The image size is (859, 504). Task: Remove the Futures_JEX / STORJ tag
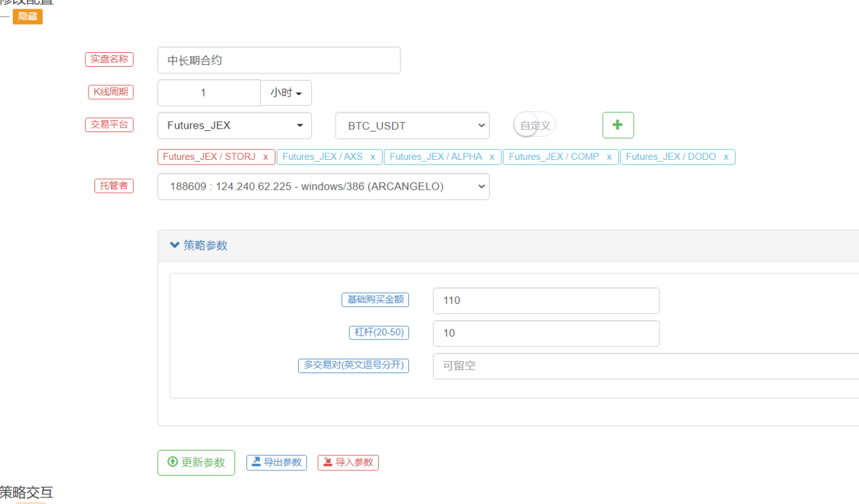tap(266, 157)
